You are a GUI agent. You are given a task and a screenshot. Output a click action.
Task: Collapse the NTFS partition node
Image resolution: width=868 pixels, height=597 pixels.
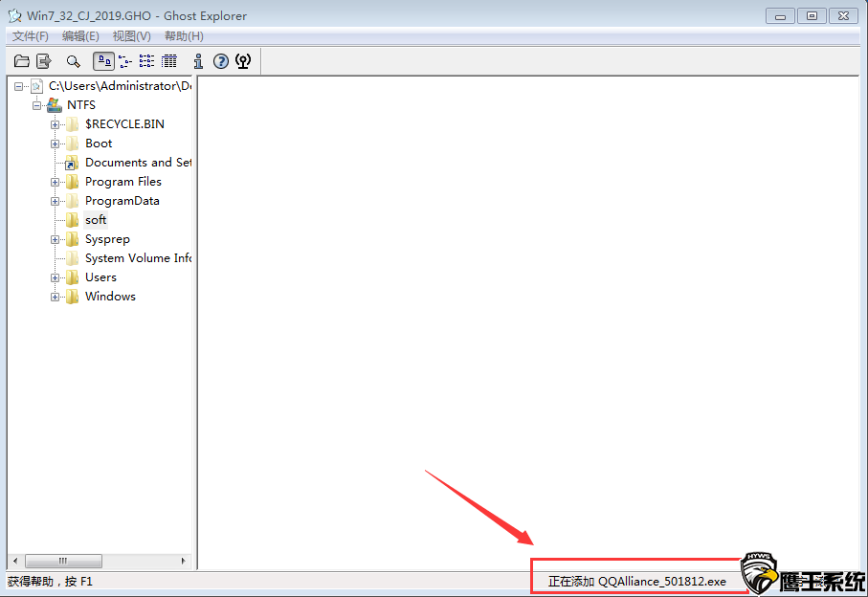point(36,105)
